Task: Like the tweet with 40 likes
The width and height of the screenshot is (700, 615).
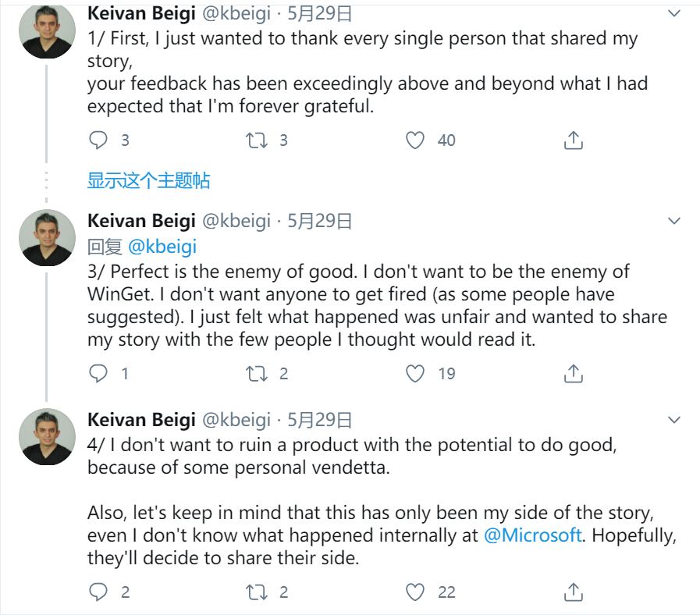Action: [x=416, y=140]
